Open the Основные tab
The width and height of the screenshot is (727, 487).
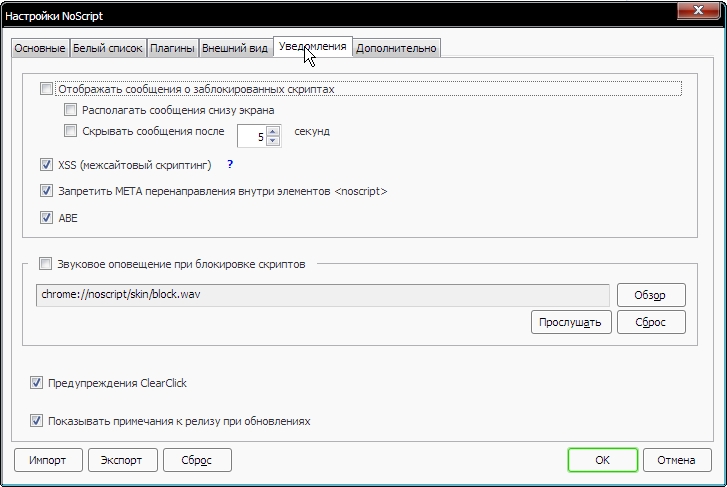(x=40, y=48)
